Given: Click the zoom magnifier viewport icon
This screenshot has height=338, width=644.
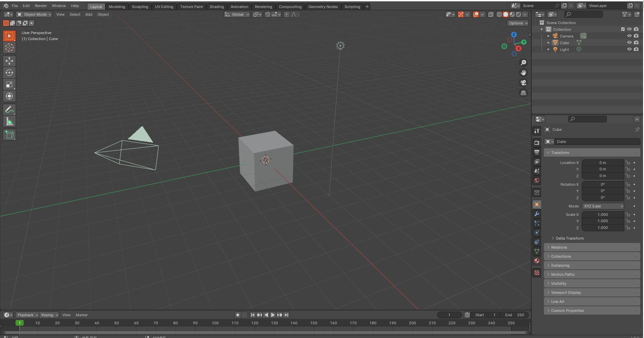Looking at the screenshot, I should pos(523,63).
